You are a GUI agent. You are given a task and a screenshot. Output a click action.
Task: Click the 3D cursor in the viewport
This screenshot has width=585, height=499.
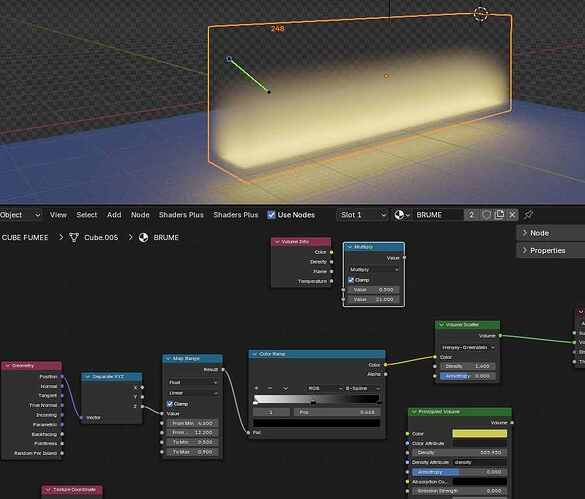pos(481,14)
